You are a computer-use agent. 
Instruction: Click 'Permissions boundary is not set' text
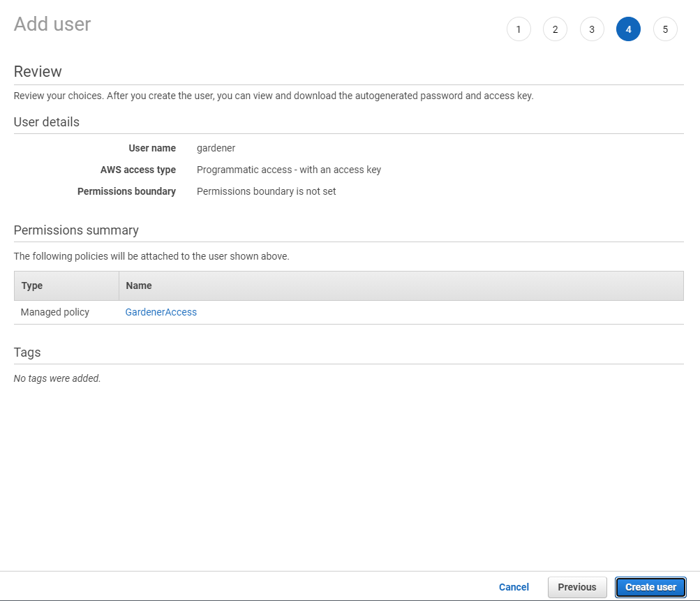(x=267, y=191)
